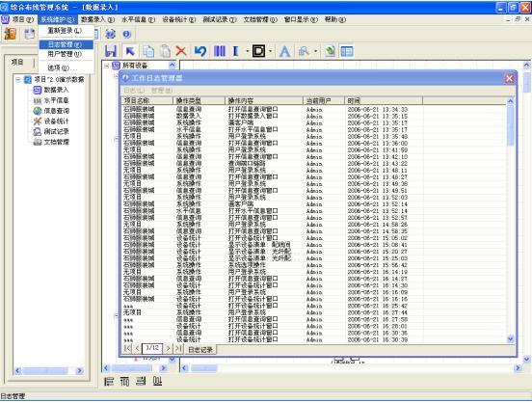Select 日志管理 in the open menu

66,44
